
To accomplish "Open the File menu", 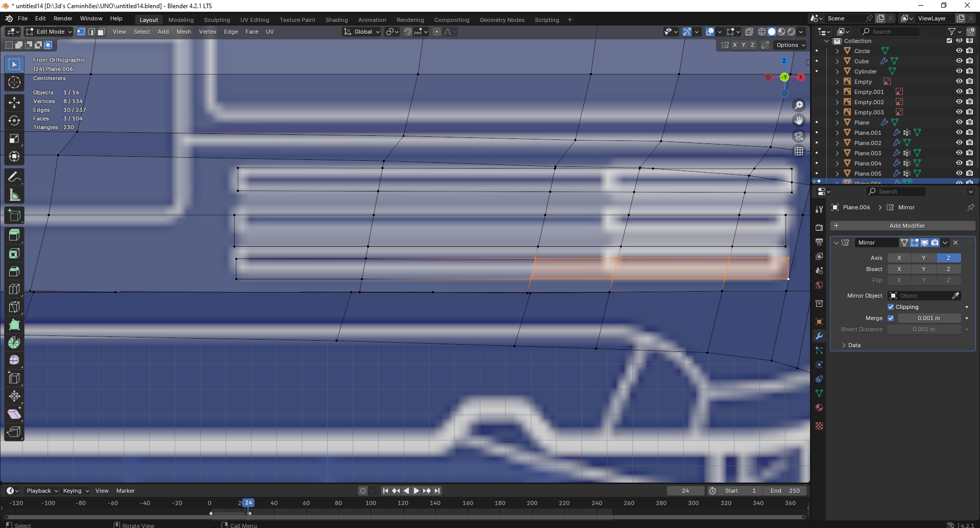I will pos(23,18).
